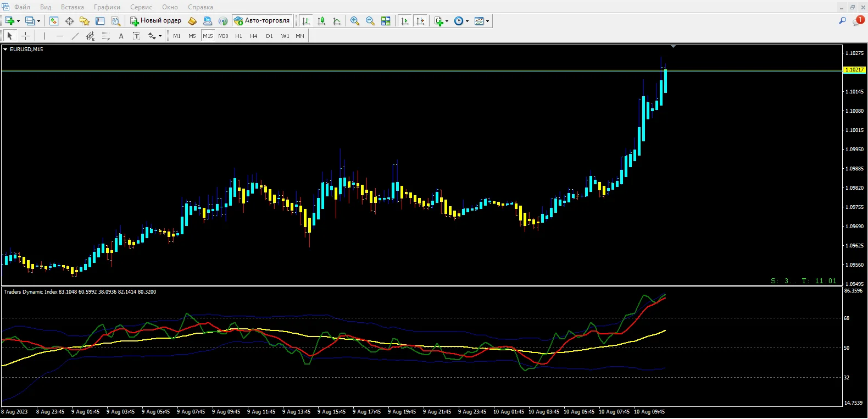The image size is (868, 419).
Task: Click the search magnifier icon
Action: click(x=842, y=21)
